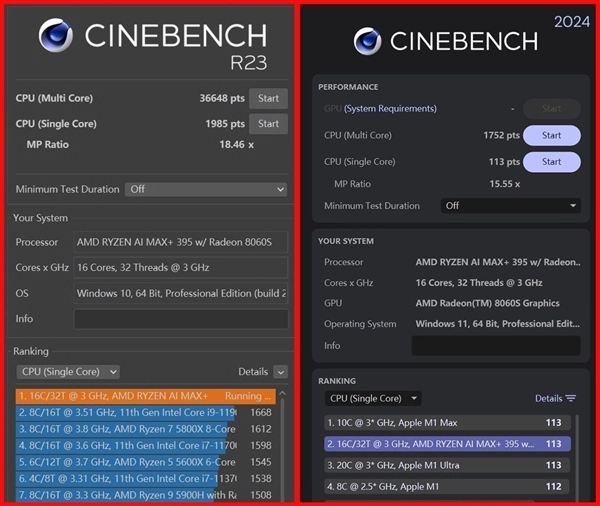The height and width of the screenshot is (506, 600).
Task: Click the greyed-out GPU Start button
Action: (551, 109)
